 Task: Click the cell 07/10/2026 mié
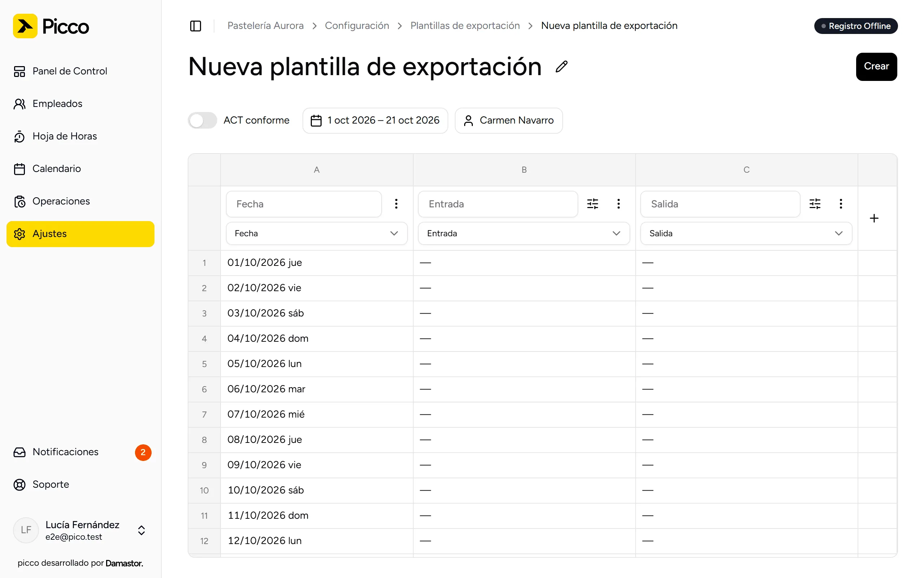[317, 414]
